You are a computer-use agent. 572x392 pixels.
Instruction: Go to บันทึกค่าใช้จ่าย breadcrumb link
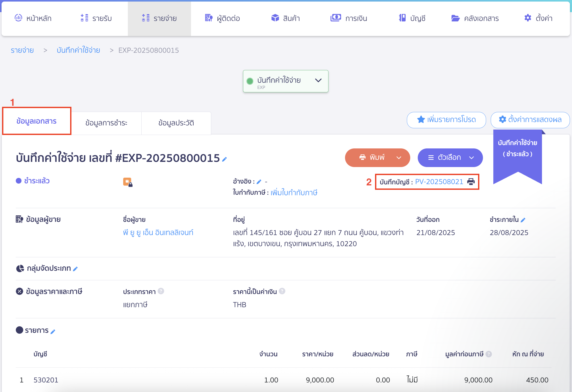78,50
